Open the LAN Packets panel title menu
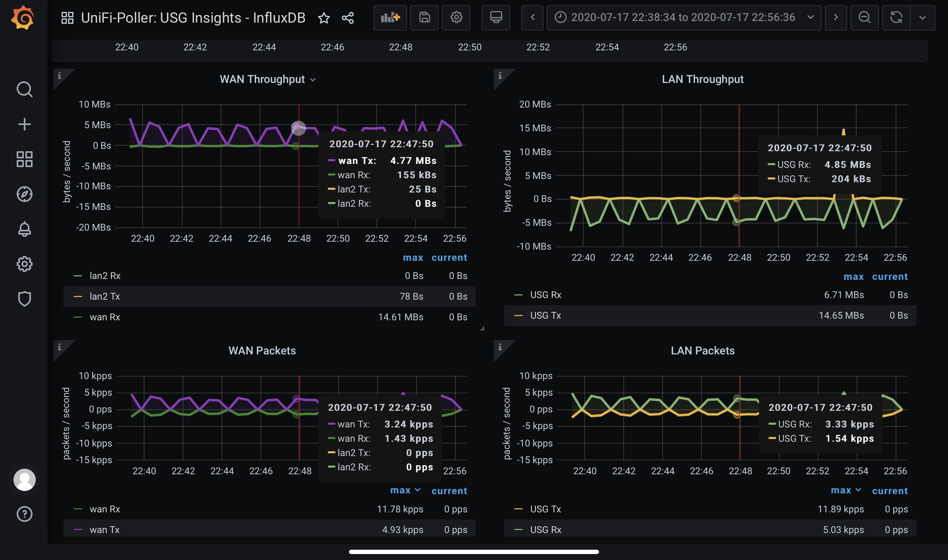Image resolution: width=948 pixels, height=560 pixels. coord(702,350)
